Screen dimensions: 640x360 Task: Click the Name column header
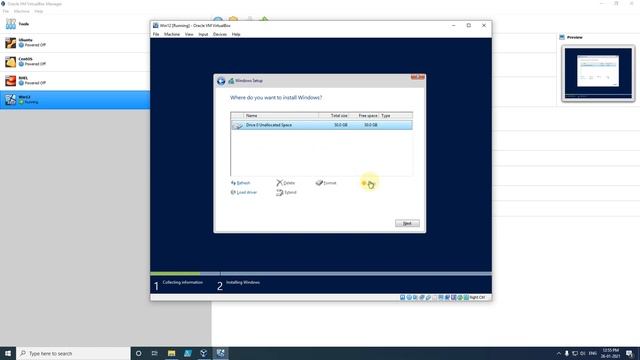[281, 116]
